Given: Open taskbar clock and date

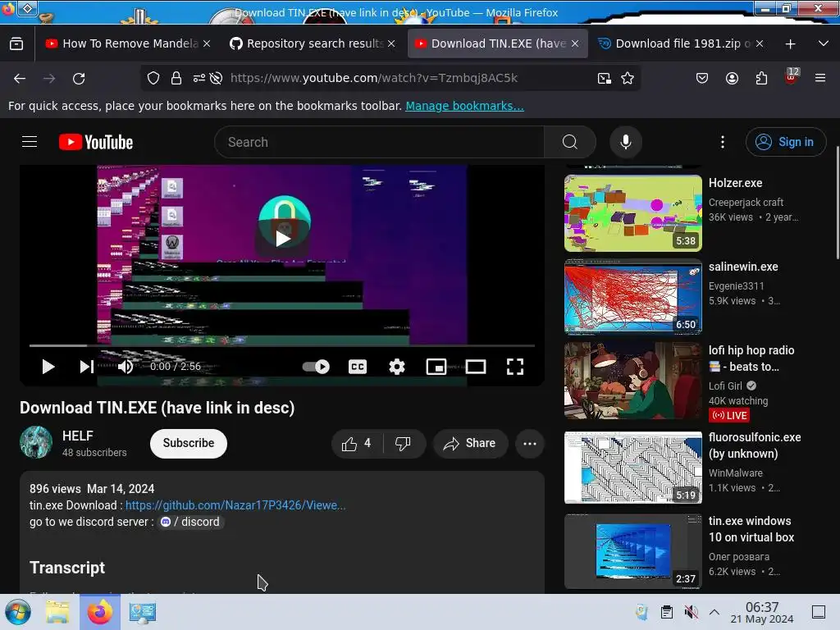Looking at the screenshot, I should point(762,612).
